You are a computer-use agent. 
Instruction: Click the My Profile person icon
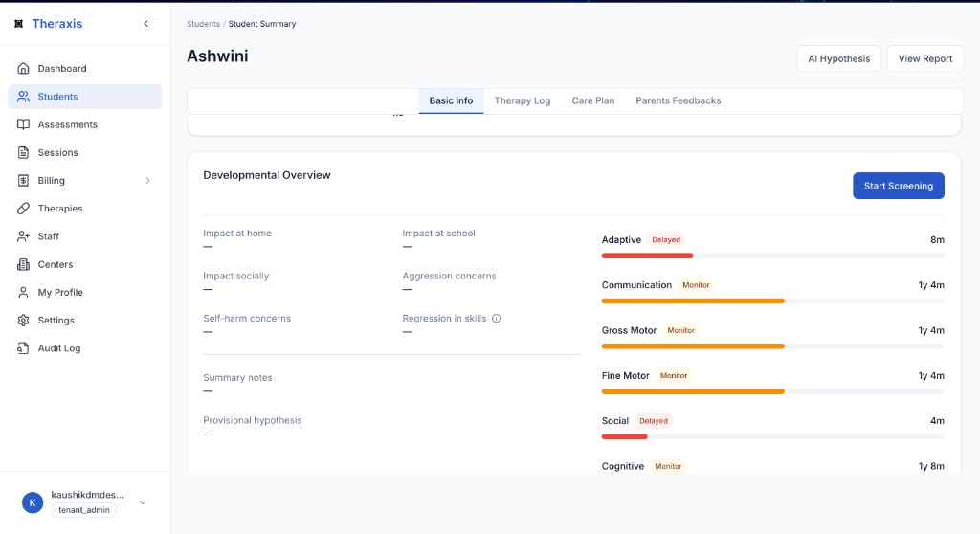click(23, 292)
